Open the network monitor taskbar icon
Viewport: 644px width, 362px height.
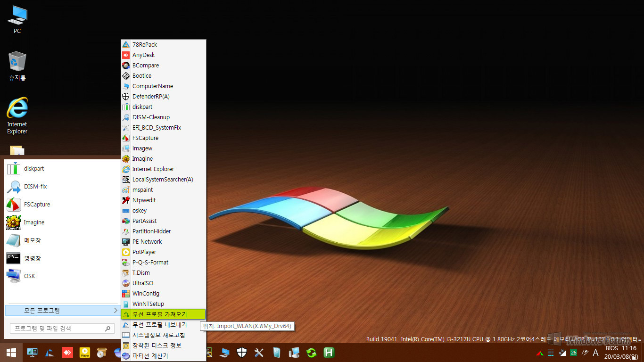coord(32,353)
